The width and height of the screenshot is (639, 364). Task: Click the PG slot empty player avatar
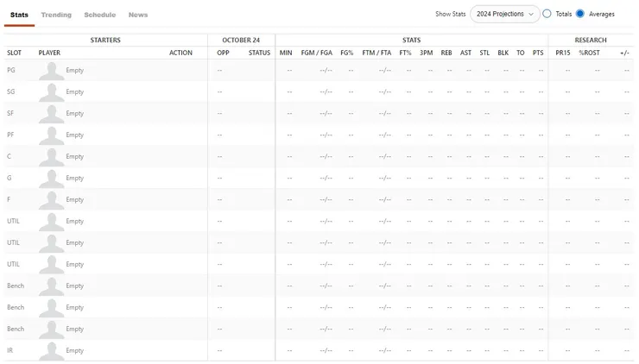(51, 71)
